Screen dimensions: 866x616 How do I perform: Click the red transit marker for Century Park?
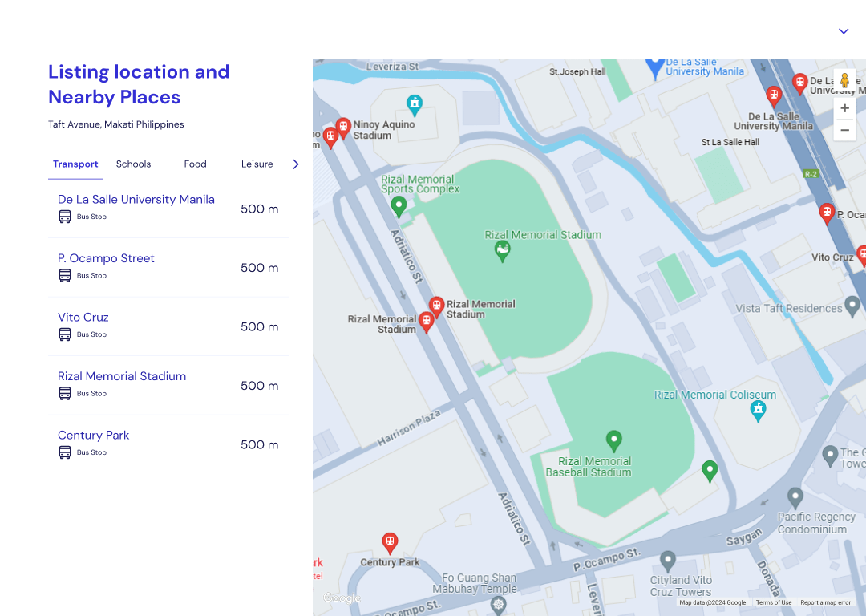click(x=390, y=543)
